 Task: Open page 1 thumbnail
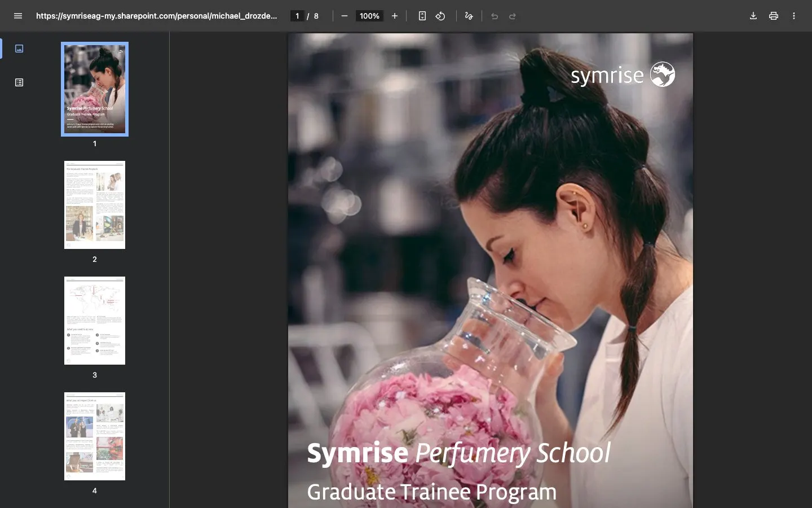[x=95, y=89]
